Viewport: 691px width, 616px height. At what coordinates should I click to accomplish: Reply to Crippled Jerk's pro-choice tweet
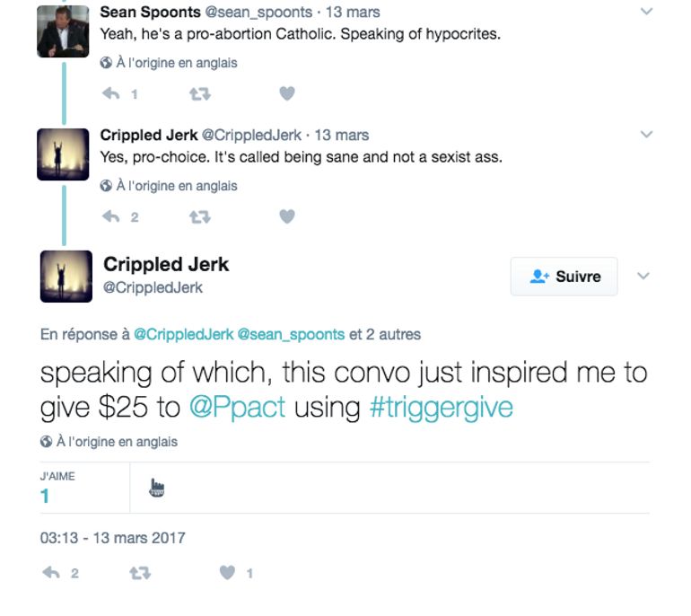[x=111, y=216]
